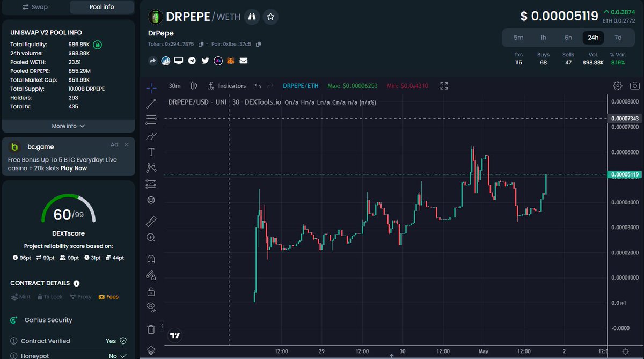
Task: Add DRPEPE to favorites star
Action: 271,17
